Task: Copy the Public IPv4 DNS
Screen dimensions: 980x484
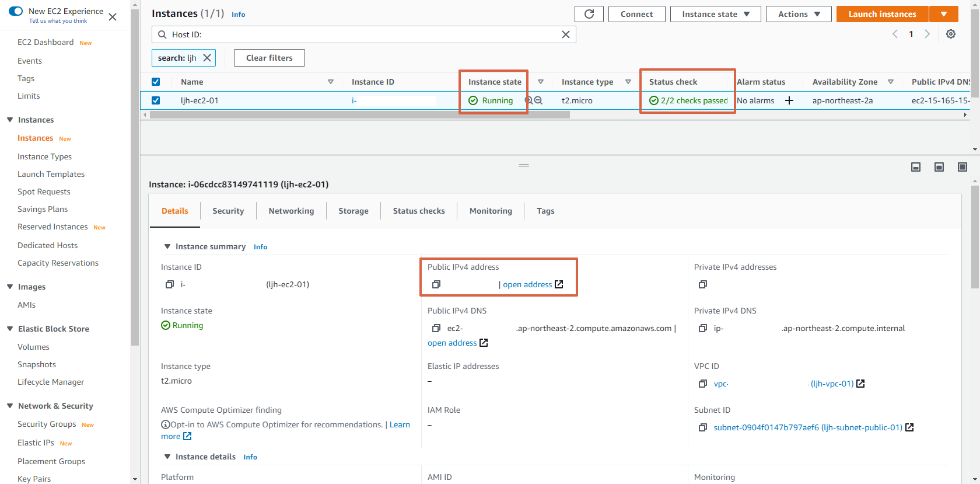Action: coord(436,328)
